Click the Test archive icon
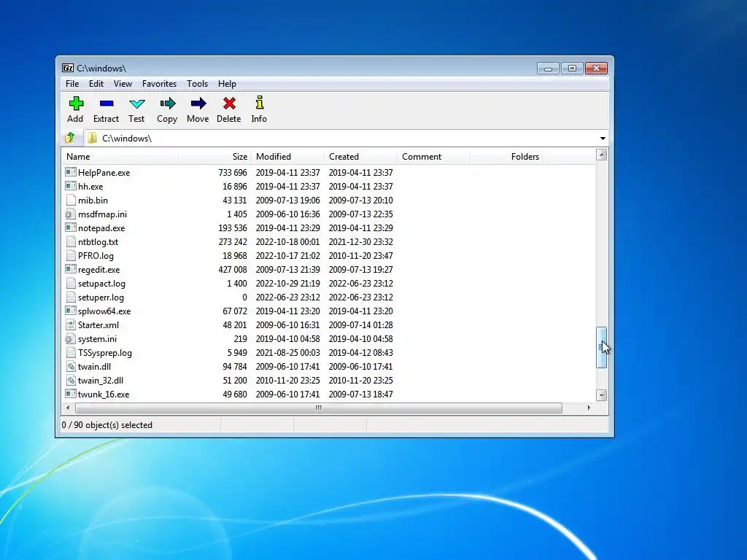The width and height of the screenshot is (747, 560). (136, 104)
